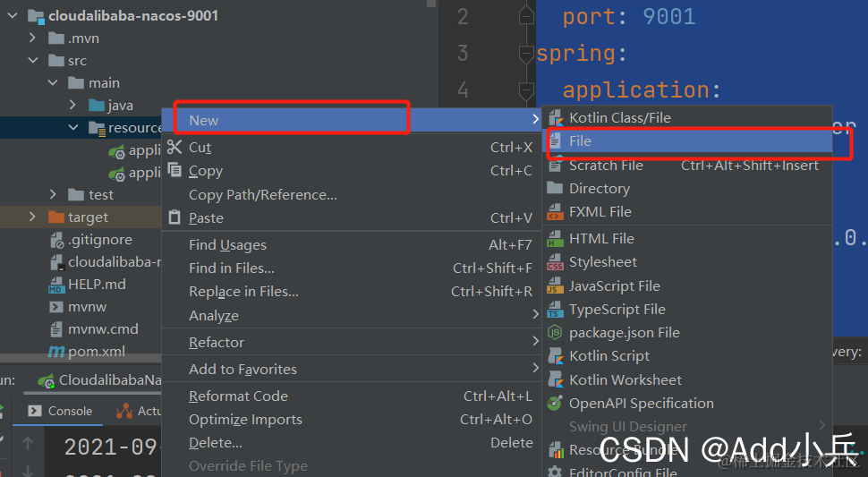Select Reformat Code
The width and height of the screenshot is (868, 477).
(x=351, y=396)
